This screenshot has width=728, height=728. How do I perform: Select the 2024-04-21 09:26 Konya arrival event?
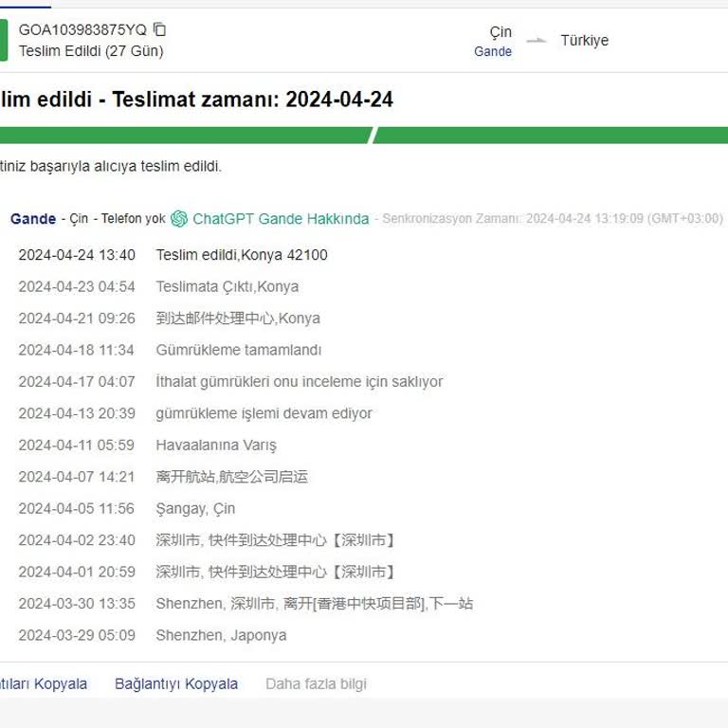[238, 318]
